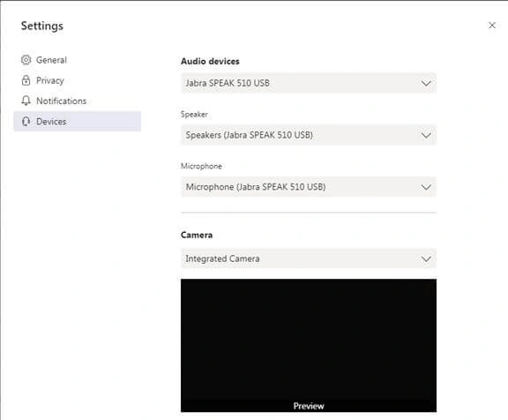Click the gear icon beside General

[x=26, y=60]
